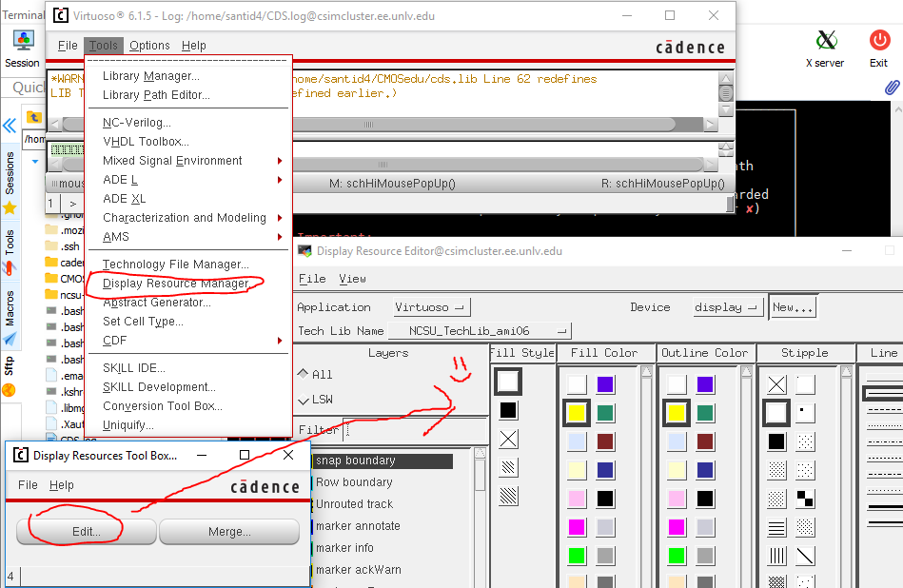This screenshot has height=588, width=903.
Task: Select the Unrouted track layer
Action: pyautogui.click(x=354, y=504)
